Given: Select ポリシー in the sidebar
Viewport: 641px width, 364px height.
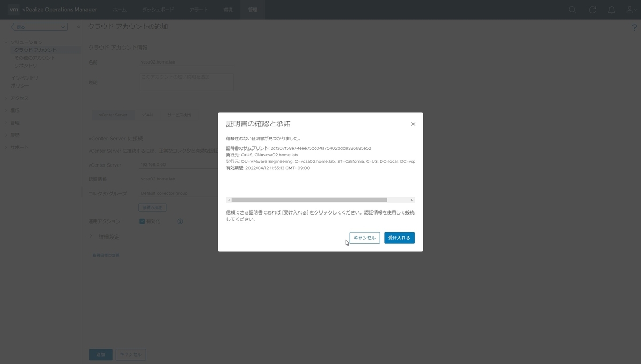Looking at the screenshot, I should pyautogui.click(x=20, y=85).
